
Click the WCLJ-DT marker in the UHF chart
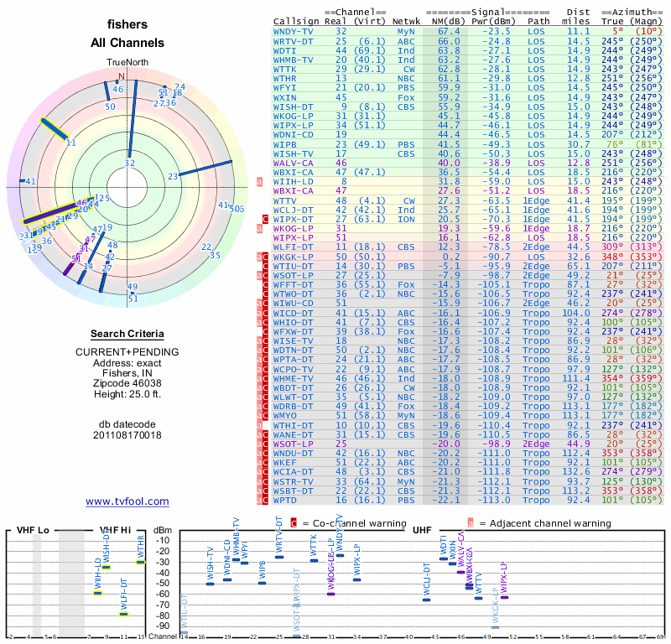[427, 600]
